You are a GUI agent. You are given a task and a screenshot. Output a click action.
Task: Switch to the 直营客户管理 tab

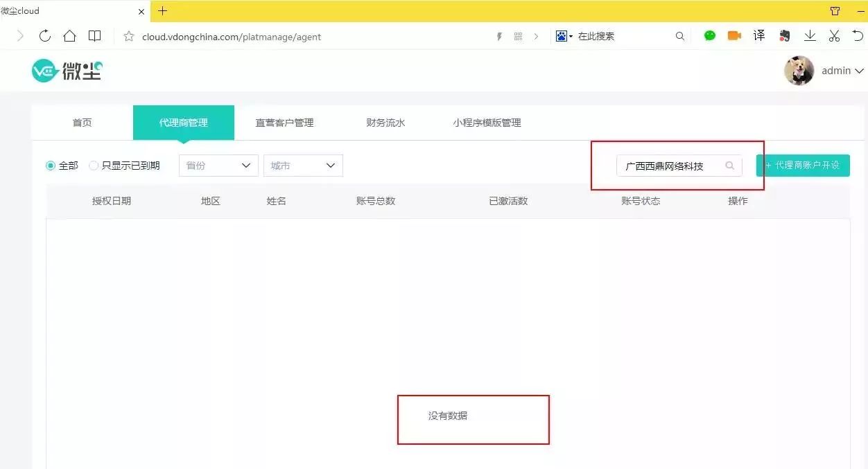tap(284, 123)
